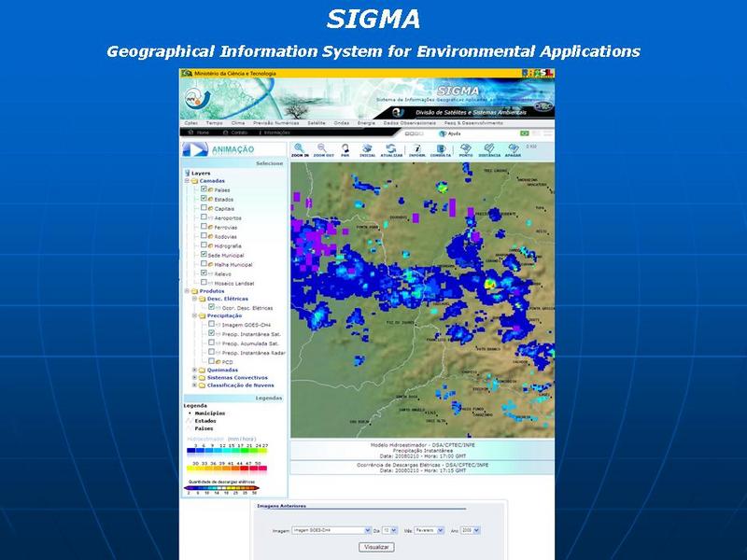Image resolution: width=747 pixels, height=560 pixels.
Task: Collapse the Produtos folder
Action: tap(188, 291)
